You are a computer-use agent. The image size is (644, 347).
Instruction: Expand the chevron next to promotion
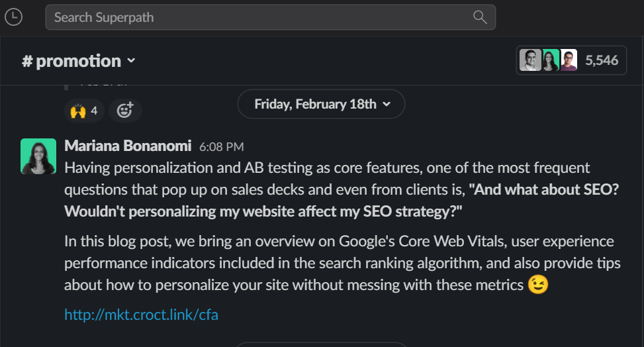click(131, 61)
